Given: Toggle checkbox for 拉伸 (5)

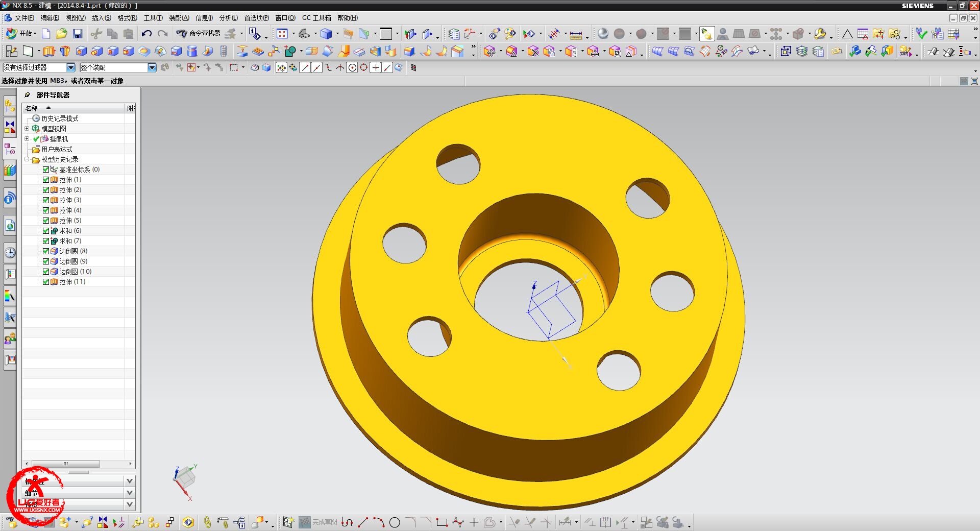Looking at the screenshot, I should point(46,221).
